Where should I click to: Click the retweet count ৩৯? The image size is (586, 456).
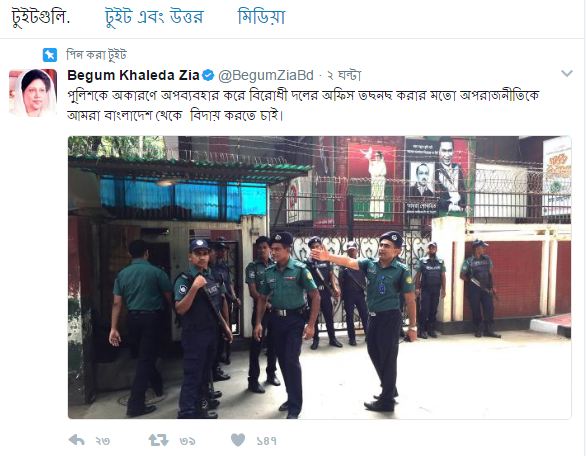coord(187,441)
